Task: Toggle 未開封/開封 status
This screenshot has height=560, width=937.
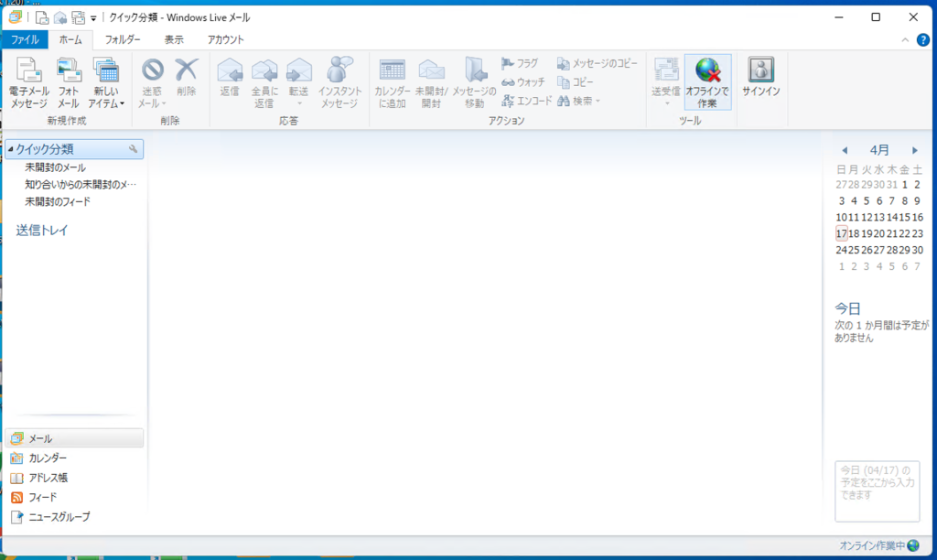Action: tap(432, 82)
